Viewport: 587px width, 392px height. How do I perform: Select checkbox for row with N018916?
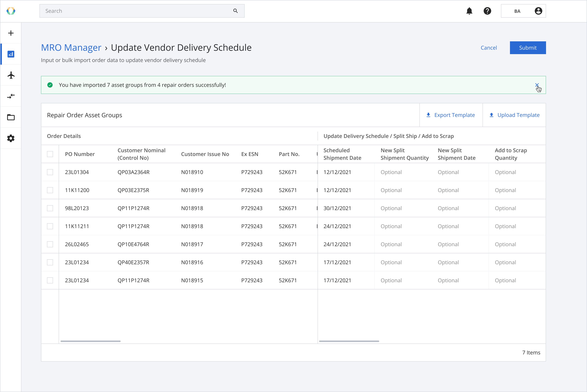50,262
